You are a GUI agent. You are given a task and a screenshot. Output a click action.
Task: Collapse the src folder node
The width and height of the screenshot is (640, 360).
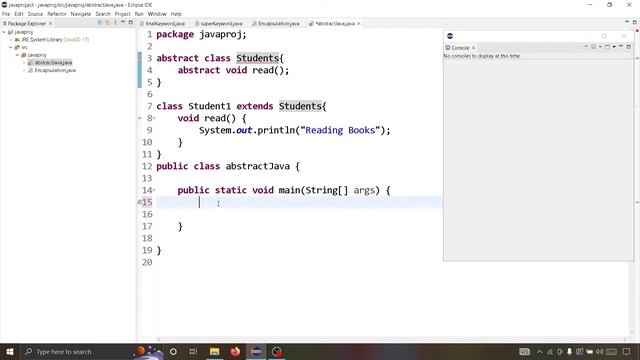tap(11, 47)
